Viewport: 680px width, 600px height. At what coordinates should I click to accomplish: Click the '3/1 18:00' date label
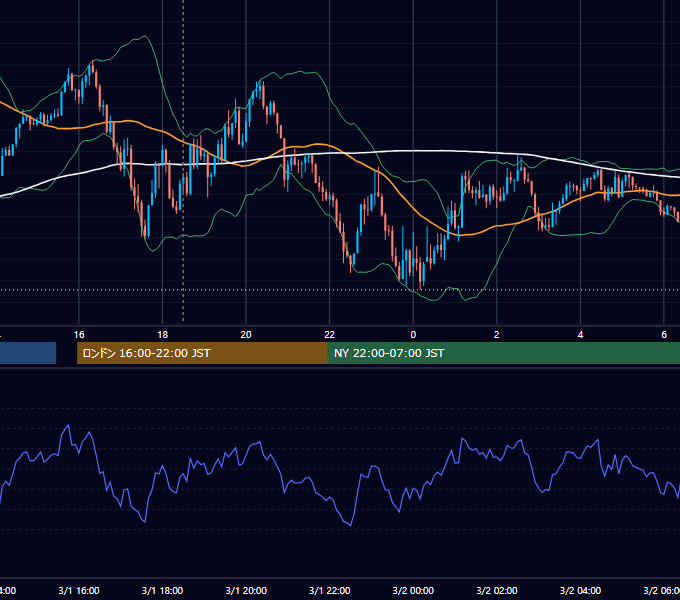coord(163,590)
